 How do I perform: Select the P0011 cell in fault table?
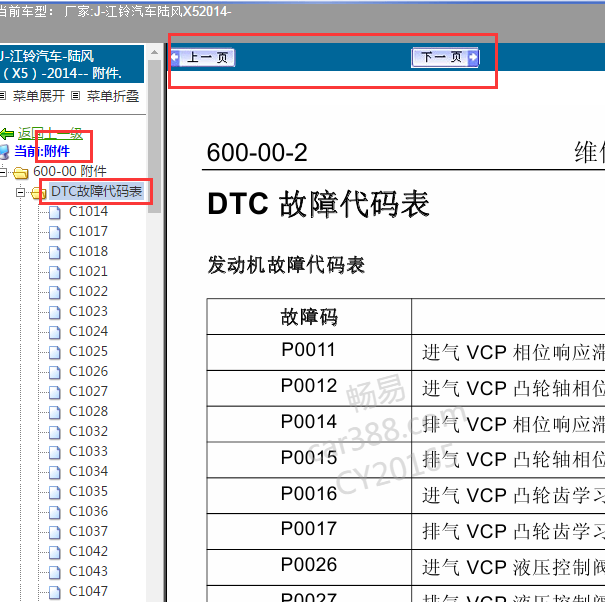(309, 352)
